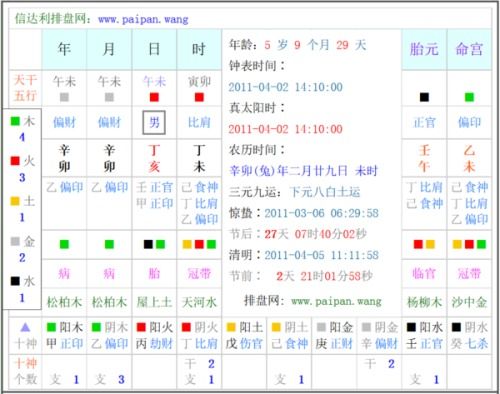This screenshot has height=394, width=500.
Task: Click the 屋上土 nayin label
Action: [x=154, y=302]
